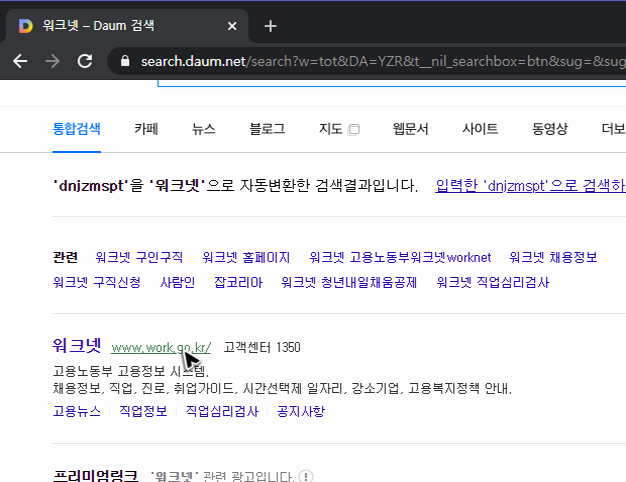Image resolution: width=626 pixels, height=482 pixels.
Task: Reload the page with refresh icon
Action: click(x=85, y=61)
